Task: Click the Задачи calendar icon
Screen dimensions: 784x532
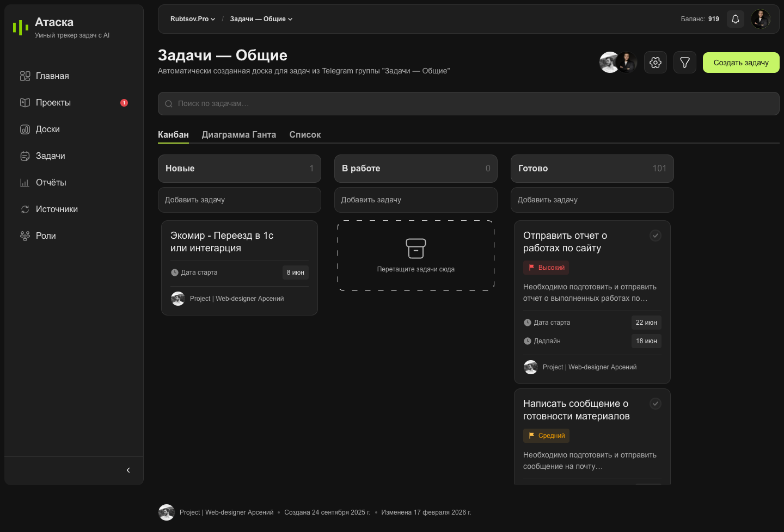Action: [x=25, y=156]
